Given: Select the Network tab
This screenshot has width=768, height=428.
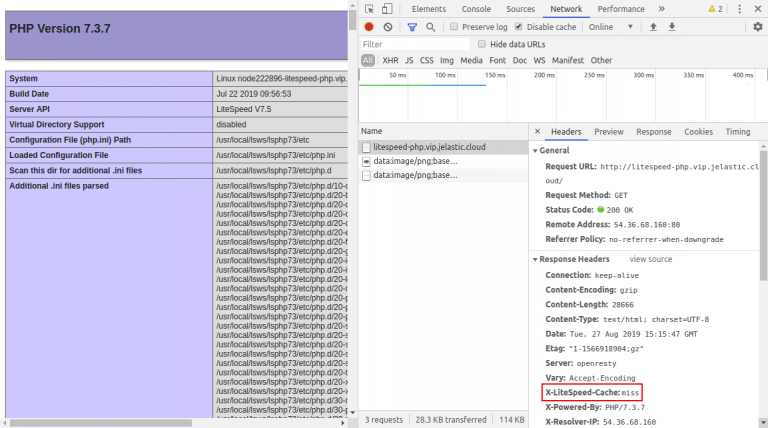Looking at the screenshot, I should coord(566,9).
